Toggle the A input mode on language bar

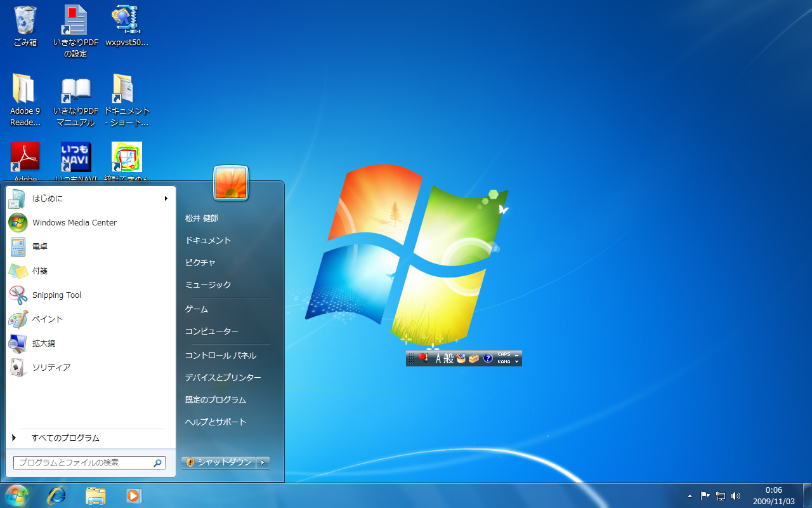438,359
